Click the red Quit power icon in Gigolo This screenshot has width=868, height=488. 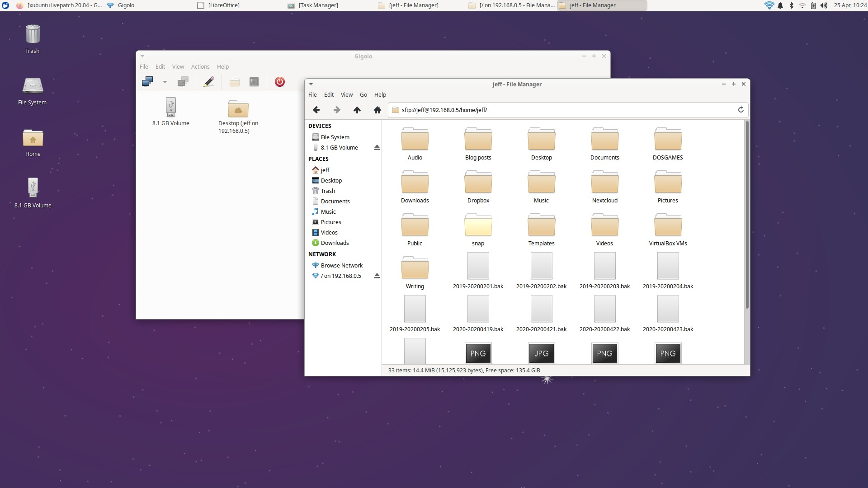279,82
